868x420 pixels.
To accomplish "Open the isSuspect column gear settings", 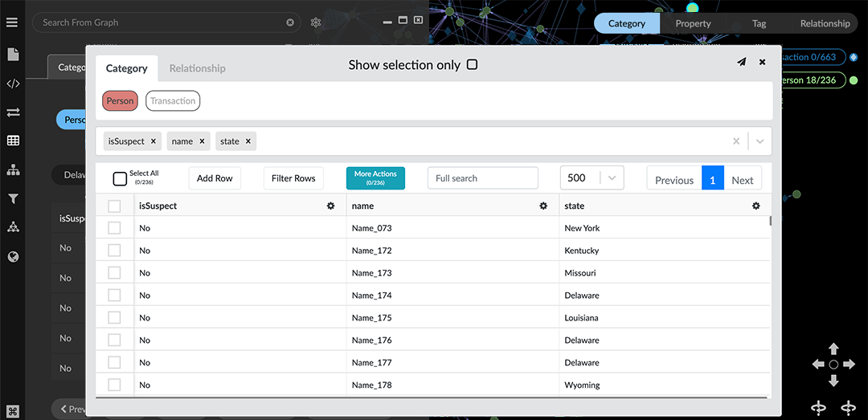I will [x=330, y=206].
